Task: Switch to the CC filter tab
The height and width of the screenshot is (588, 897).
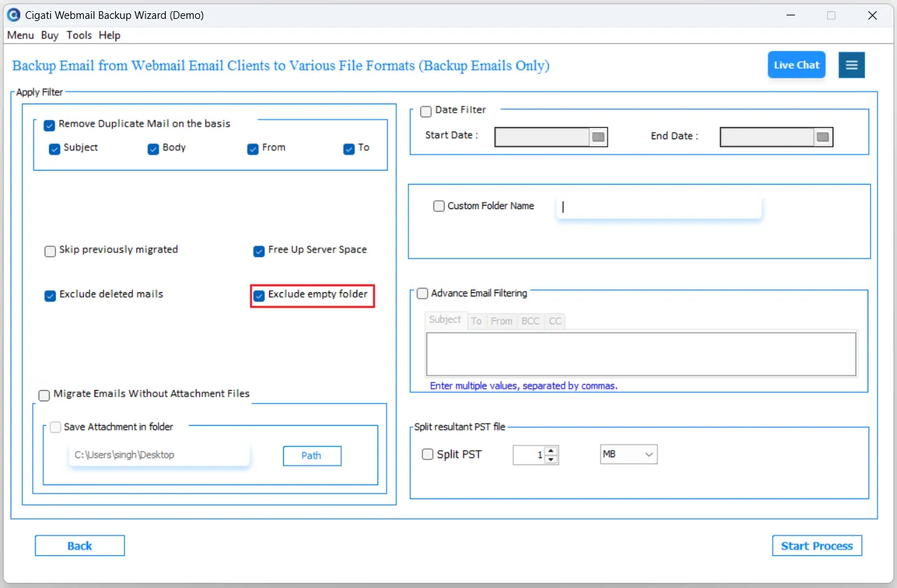Action: click(x=555, y=321)
